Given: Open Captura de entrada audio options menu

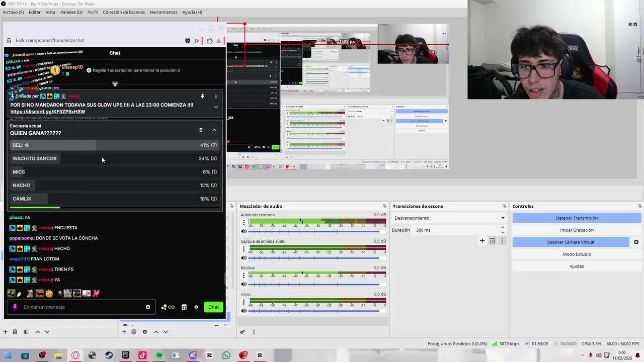Looking at the screenshot, I should [244, 249].
